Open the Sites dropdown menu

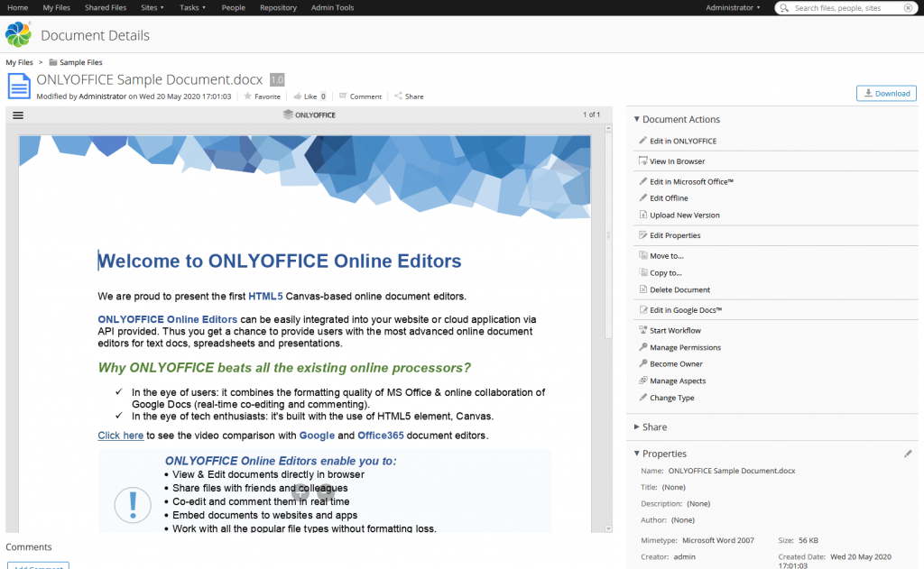(x=152, y=7)
